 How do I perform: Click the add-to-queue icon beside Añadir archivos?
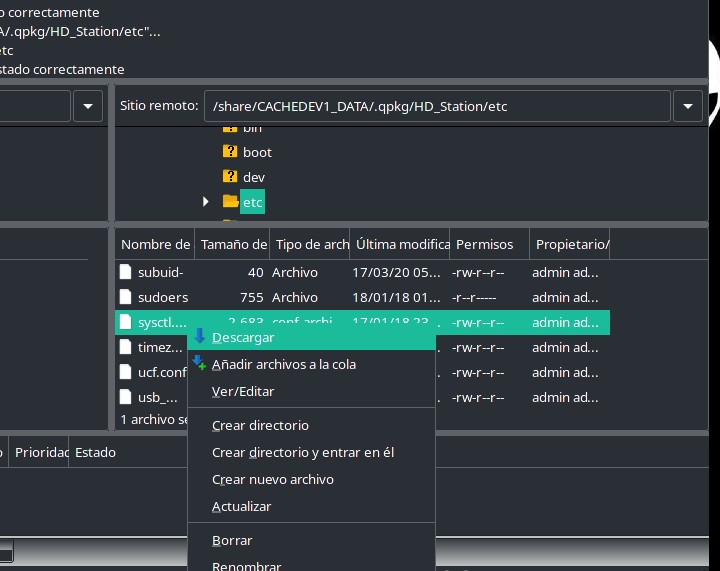200,364
